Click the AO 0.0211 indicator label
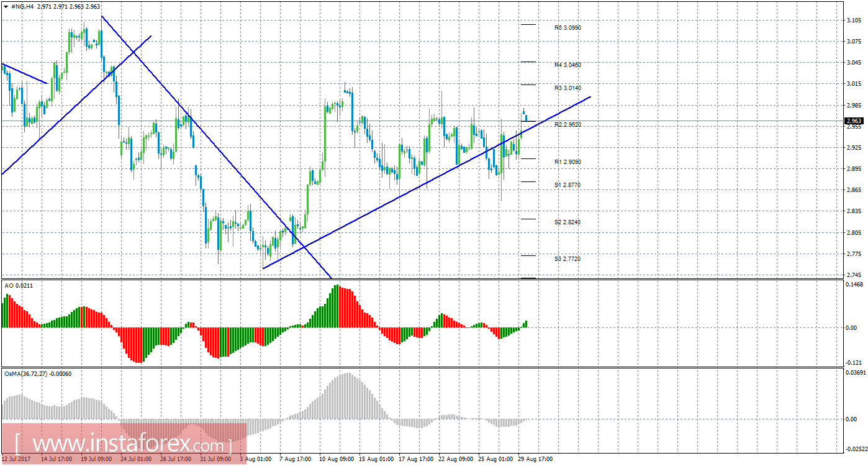The image size is (868, 466). pyautogui.click(x=17, y=285)
